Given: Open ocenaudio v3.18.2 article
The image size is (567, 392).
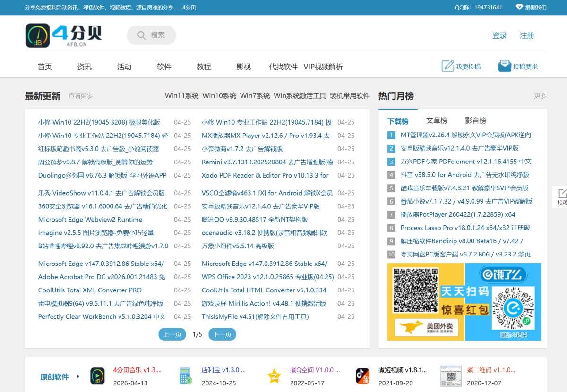Looking at the screenshot, I should point(265,233).
